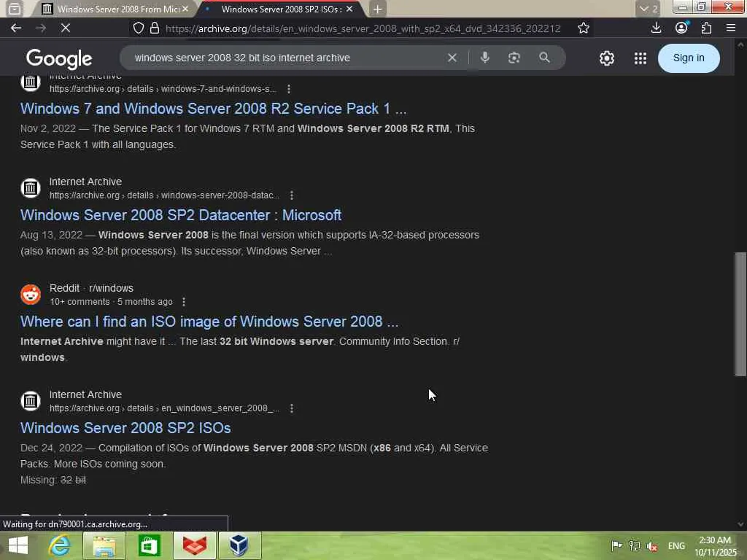Viewport: 747px width, 560px height.
Task: Go to the Google homepage via the Google logo
Action: tap(59, 58)
